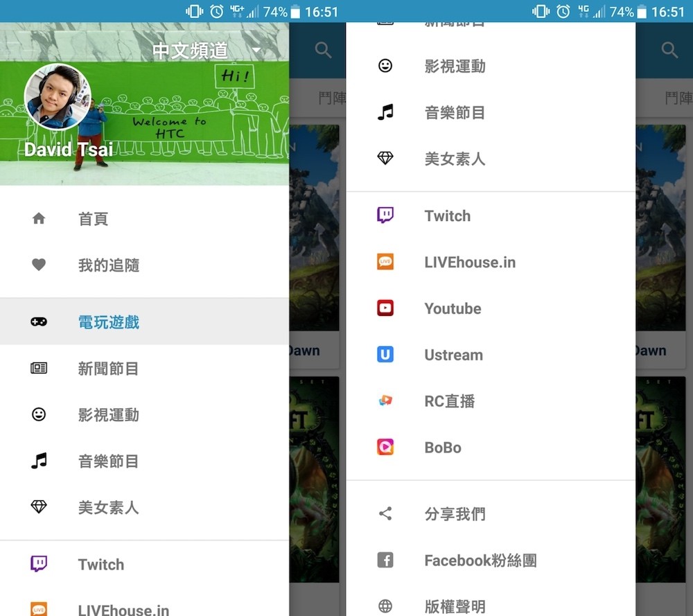The image size is (693, 616).
Task: Open 我的追隨 list
Action: (109, 265)
